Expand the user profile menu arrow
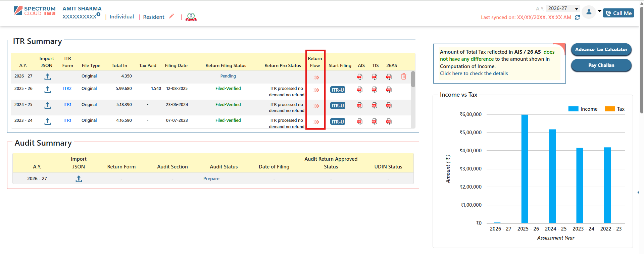 [599, 11]
